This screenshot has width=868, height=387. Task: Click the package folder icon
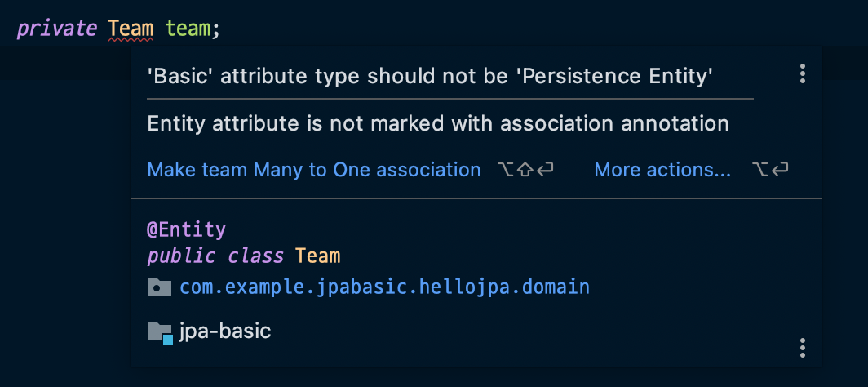pos(160,287)
